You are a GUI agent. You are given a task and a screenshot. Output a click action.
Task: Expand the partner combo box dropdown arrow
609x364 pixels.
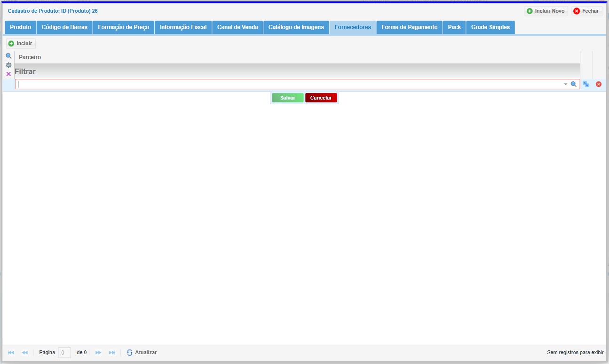click(x=566, y=85)
